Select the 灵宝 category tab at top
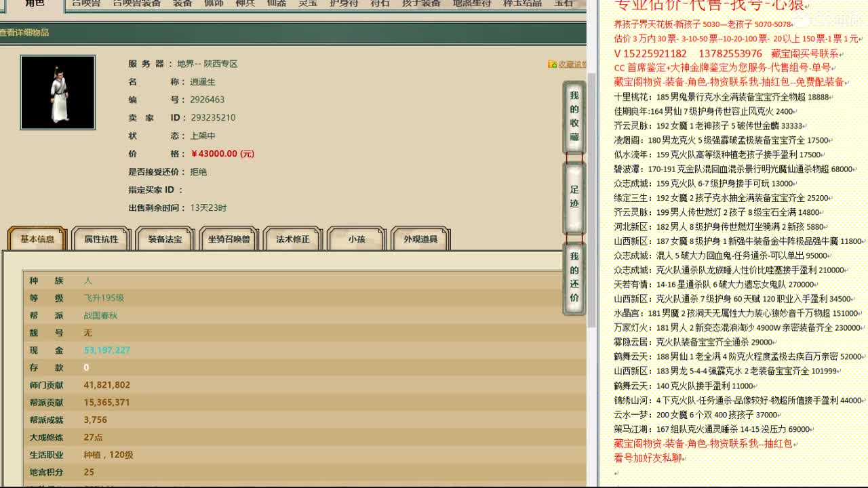The width and height of the screenshot is (868, 488). (308, 3)
